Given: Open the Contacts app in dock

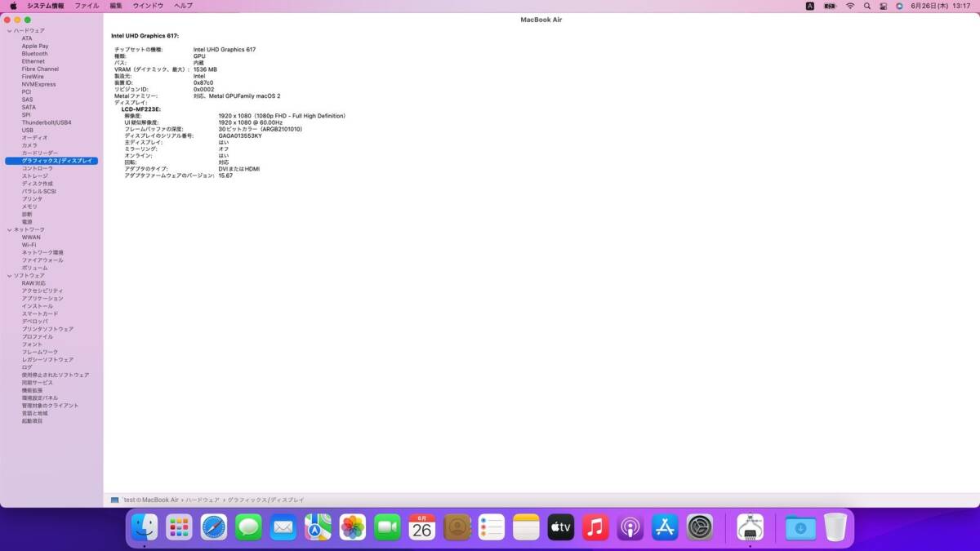Looking at the screenshot, I should (457, 528).
